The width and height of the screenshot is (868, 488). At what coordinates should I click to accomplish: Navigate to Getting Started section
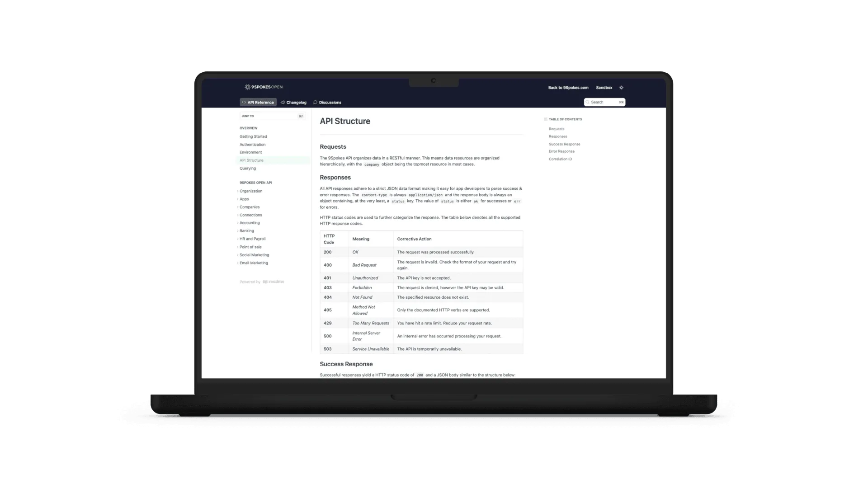tap(253, 136)
